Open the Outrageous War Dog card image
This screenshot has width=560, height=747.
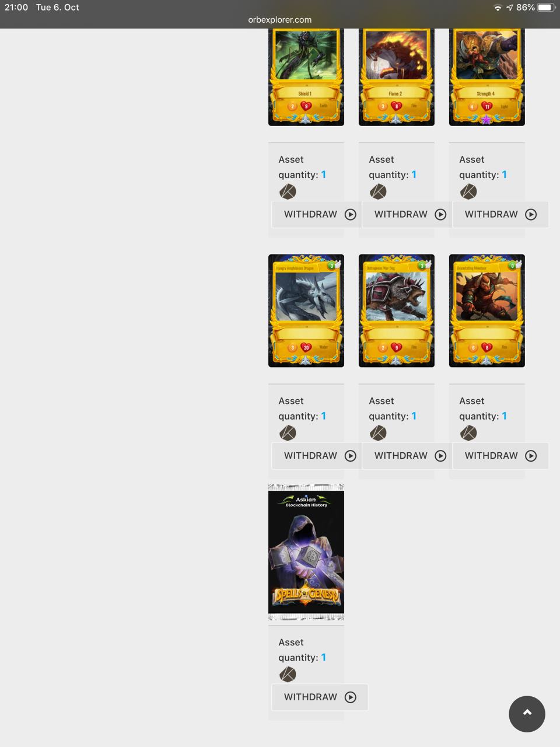(x=397, y=310)
